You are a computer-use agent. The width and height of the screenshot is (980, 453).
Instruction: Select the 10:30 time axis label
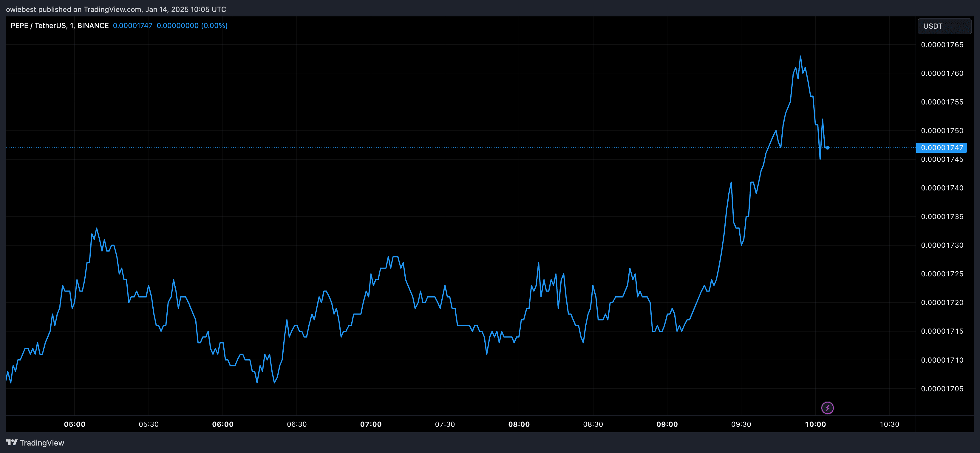[x=889, y=424]
